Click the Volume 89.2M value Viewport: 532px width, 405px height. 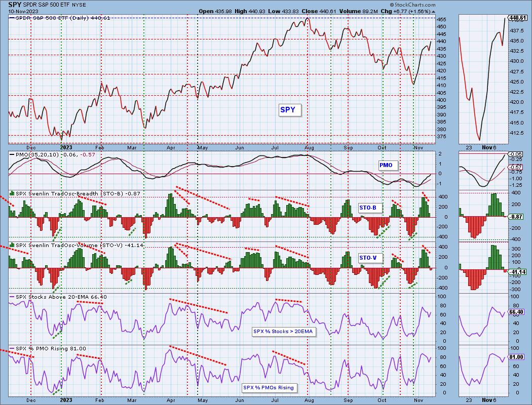(x=358, y=11)
